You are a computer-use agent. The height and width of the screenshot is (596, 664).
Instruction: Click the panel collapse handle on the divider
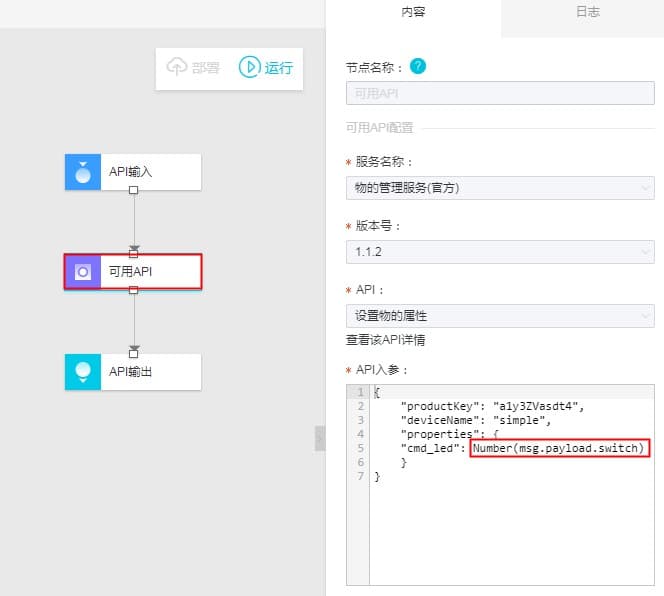click(x=320, y=438)
